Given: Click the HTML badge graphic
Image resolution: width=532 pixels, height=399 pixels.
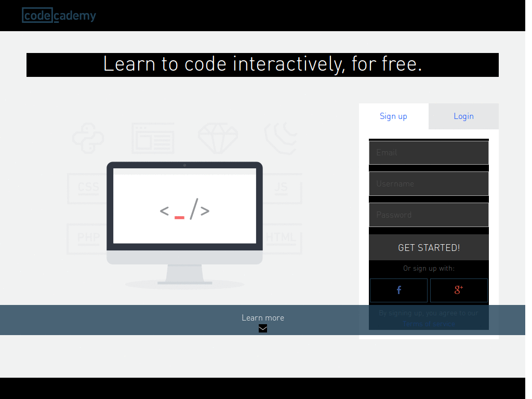Looking at the screenshot, I should [281, 237].
